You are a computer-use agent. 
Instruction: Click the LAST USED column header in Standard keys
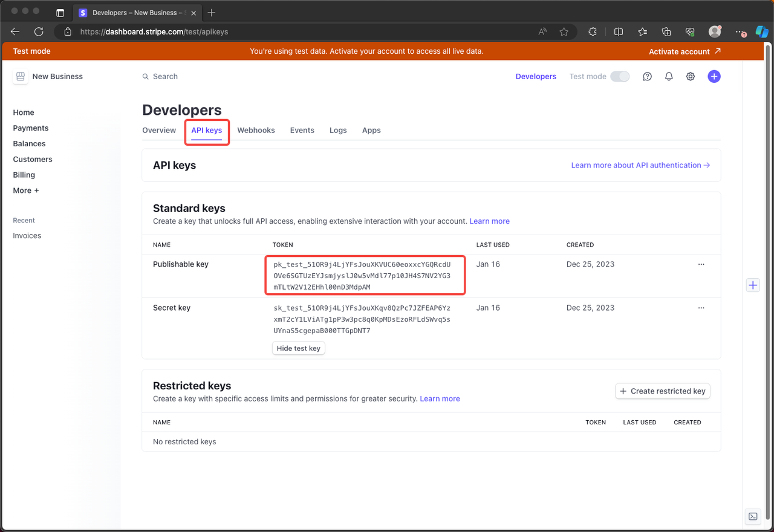[x=493, y=245]
